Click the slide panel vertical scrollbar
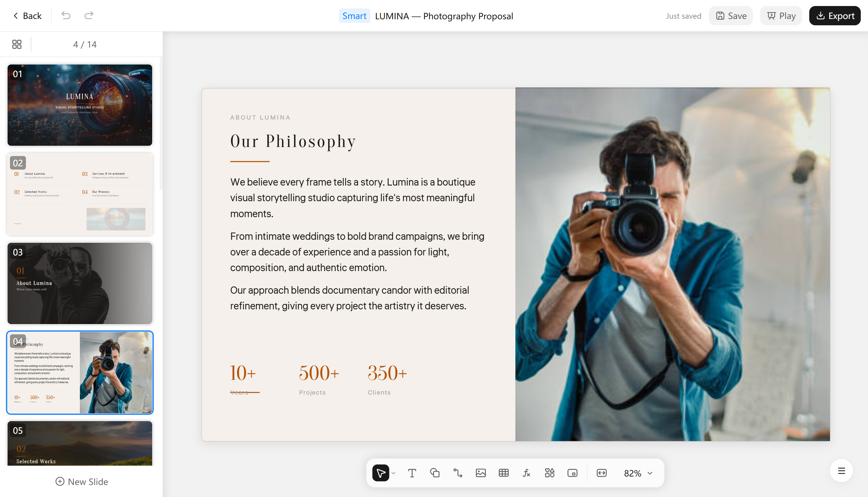Screen dimensions: 868x497 click(x=161, y=123)
